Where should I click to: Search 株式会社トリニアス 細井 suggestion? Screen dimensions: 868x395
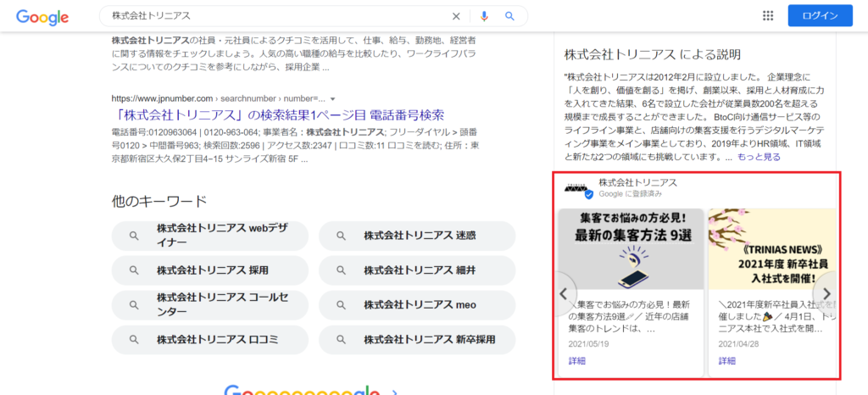coord(417,270)
